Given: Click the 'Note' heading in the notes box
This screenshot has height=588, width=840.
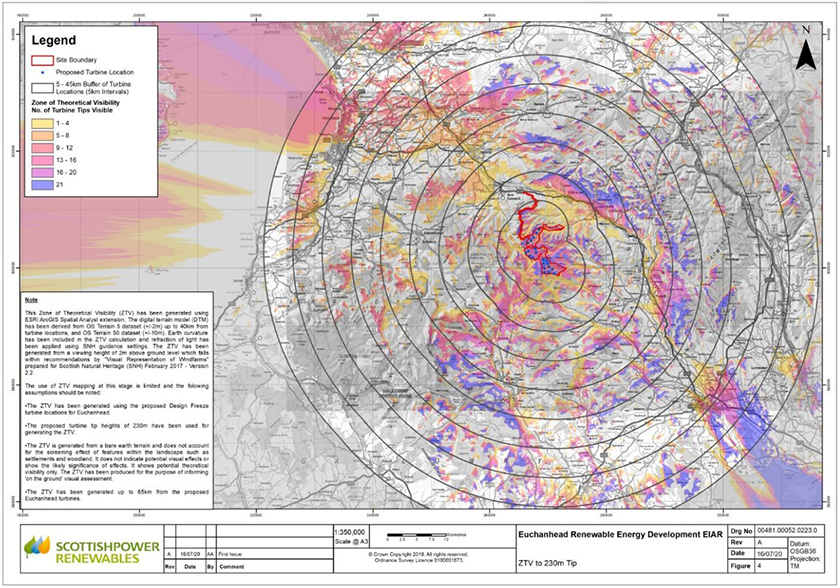Looking at the screenshot, I should pyautogui.click(x=31, y=300).
